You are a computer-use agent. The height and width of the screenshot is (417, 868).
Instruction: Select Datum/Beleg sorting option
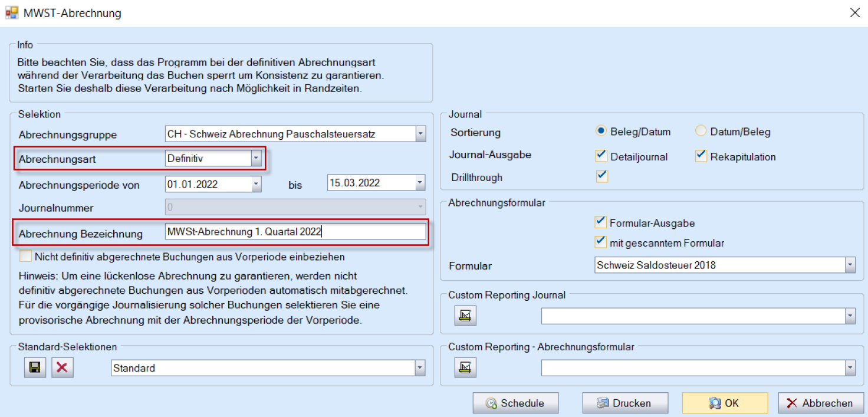coord(701,132)
